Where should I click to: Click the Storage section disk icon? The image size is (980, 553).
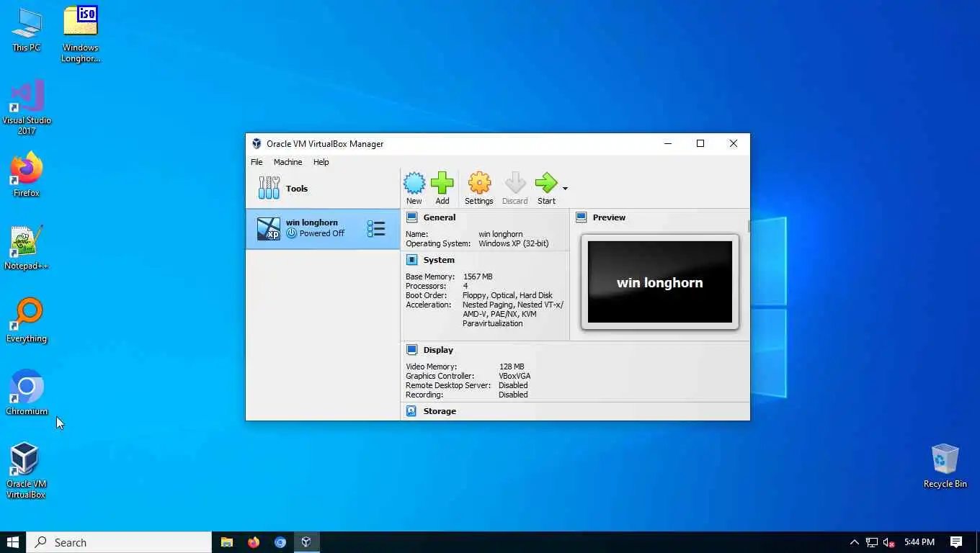click(x=411, y=411)
